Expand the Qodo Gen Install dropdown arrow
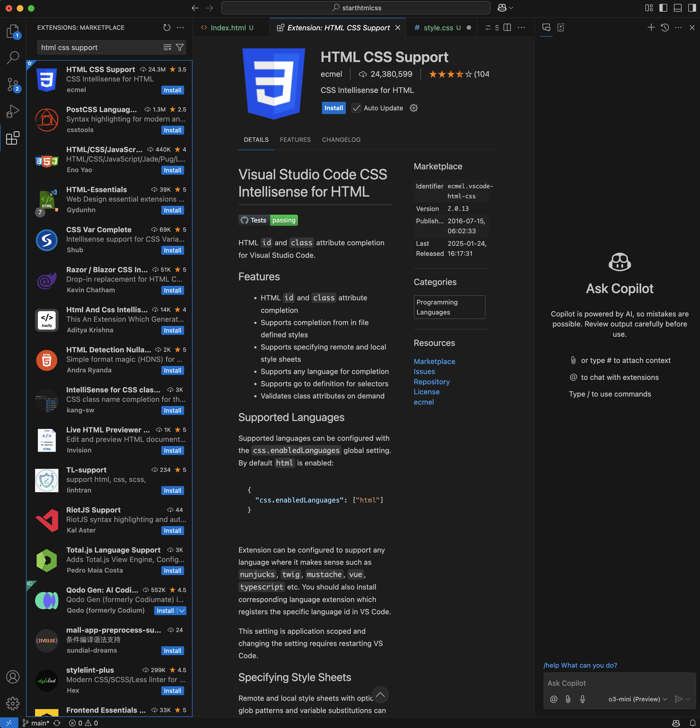The image size is (700, 728). pyautogui.click(x=182, y=611)
